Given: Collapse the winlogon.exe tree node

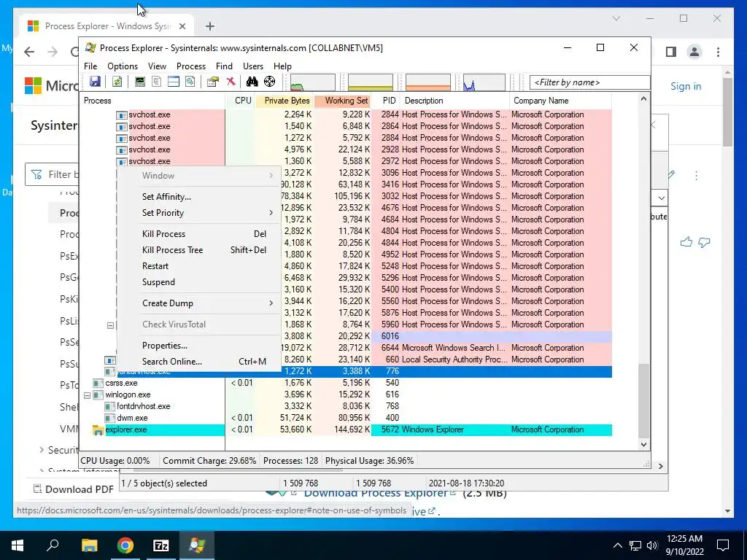Looking at the screenshot, I should point(88,395).
